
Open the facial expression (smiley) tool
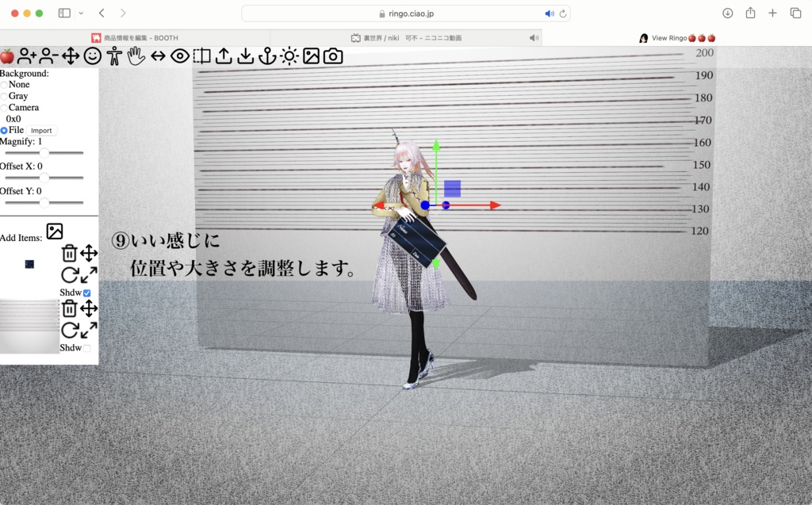coord(92,55)
